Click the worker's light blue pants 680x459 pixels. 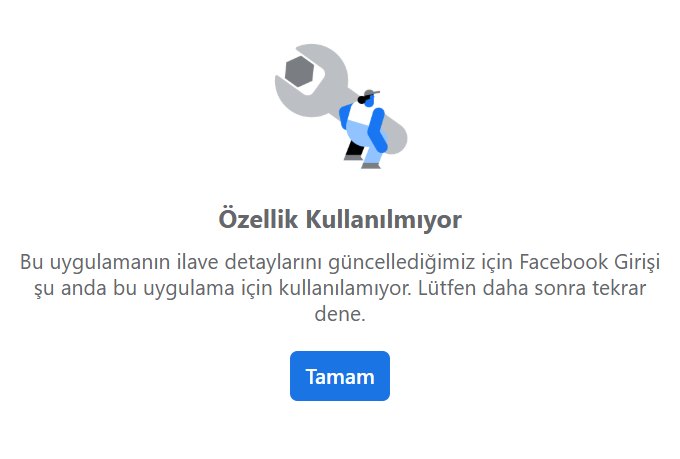click(363, 141)
